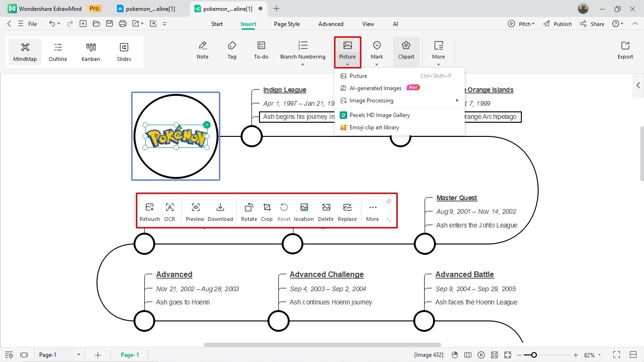Create a new file from toolbar
The width and height of the screenshot is (644, 362).
(x=83, y=24)
